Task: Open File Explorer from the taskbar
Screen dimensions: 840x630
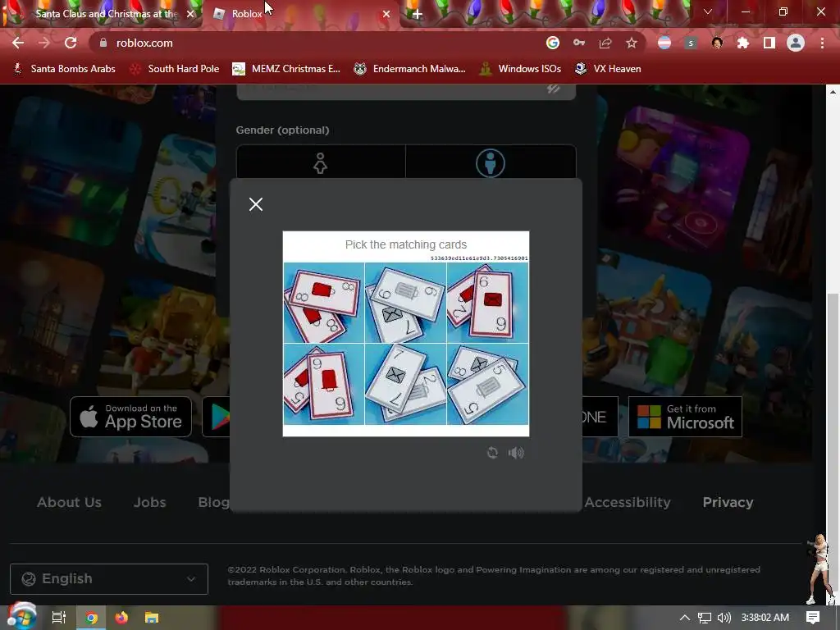Action: click(152, 618)
